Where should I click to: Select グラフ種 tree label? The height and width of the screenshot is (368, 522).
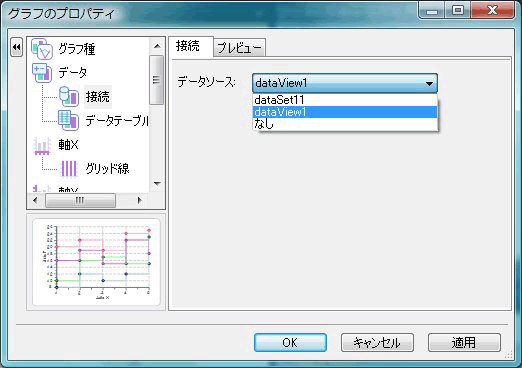(77, 49)
